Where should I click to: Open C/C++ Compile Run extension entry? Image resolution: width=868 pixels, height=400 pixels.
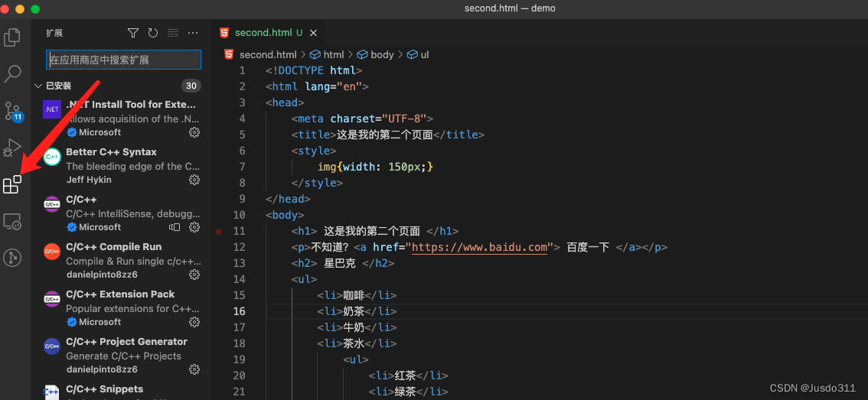point(122,260)
